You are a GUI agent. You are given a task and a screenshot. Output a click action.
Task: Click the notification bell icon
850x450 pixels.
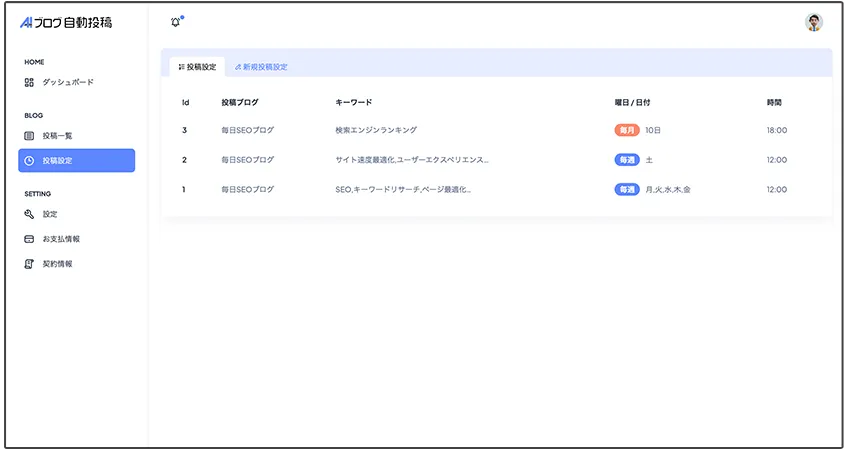[176, 22]
